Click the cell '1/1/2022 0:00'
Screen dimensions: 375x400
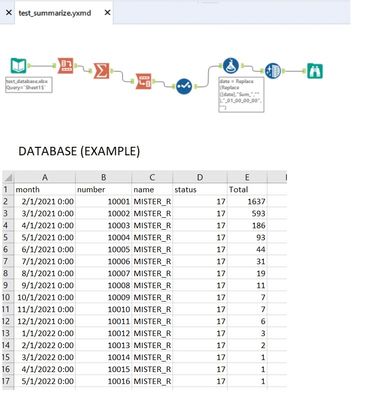[x=45, y=333]
